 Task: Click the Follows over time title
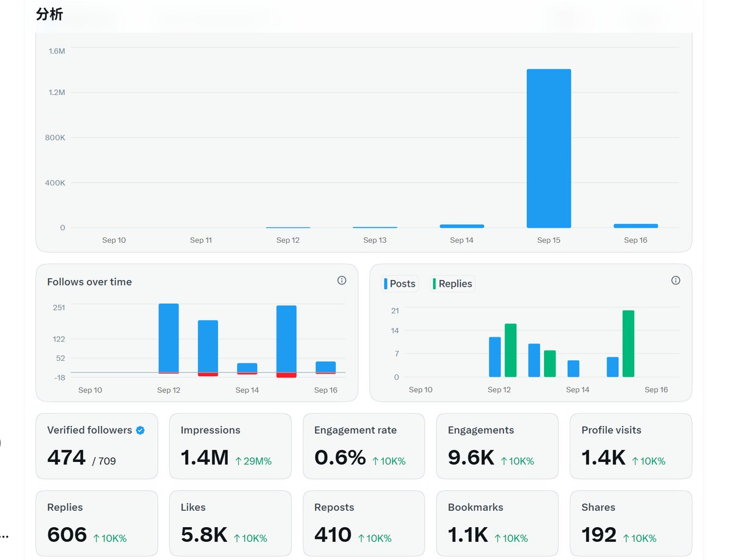click(x=90, y=282)
